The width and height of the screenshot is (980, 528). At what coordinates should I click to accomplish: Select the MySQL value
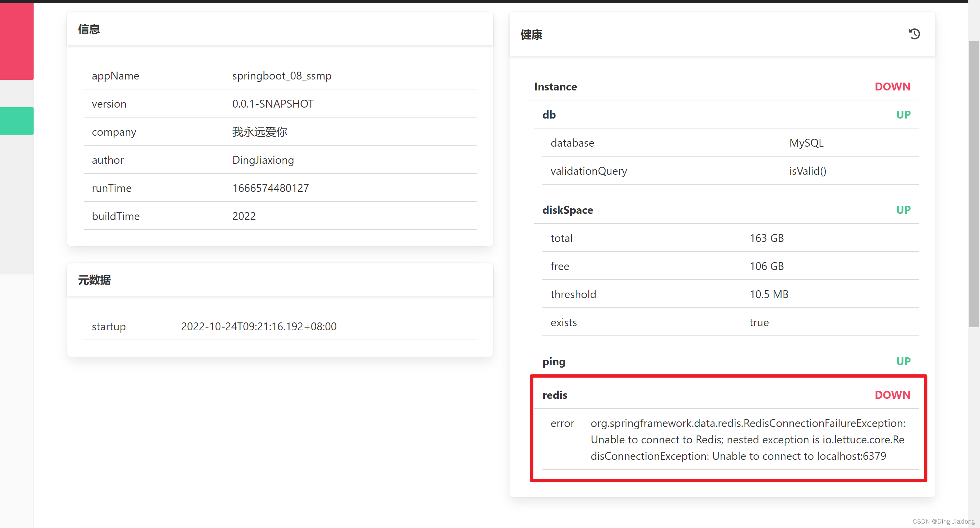806,143
